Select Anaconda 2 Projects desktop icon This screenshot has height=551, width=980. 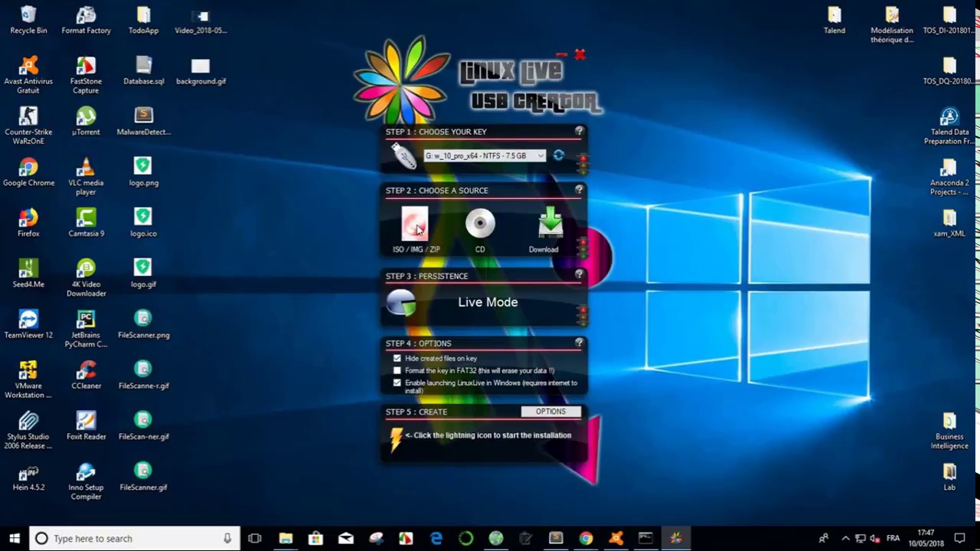[949, 177]
